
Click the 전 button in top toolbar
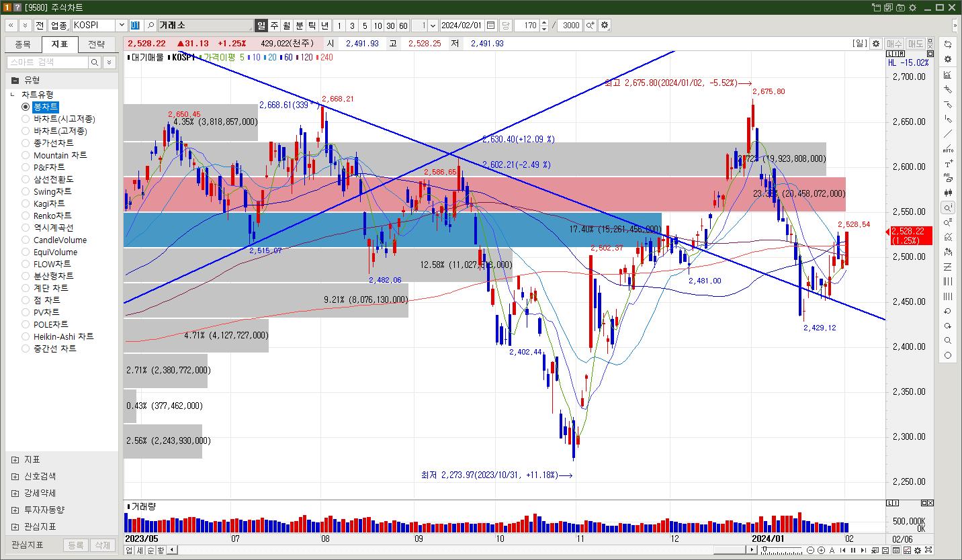[40, 26]
